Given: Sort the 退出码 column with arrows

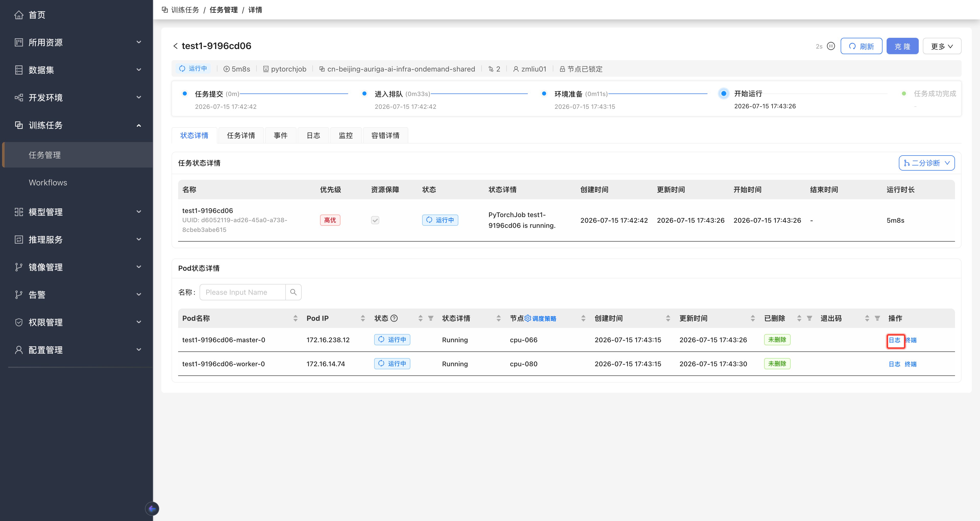Looking at the screenshot, I should point(867,318).
